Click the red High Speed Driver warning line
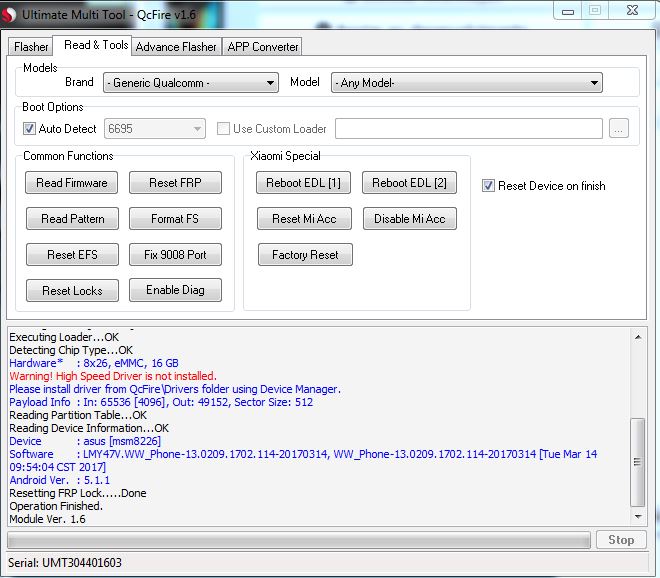 pyautogui.click(x=113, y=376)
